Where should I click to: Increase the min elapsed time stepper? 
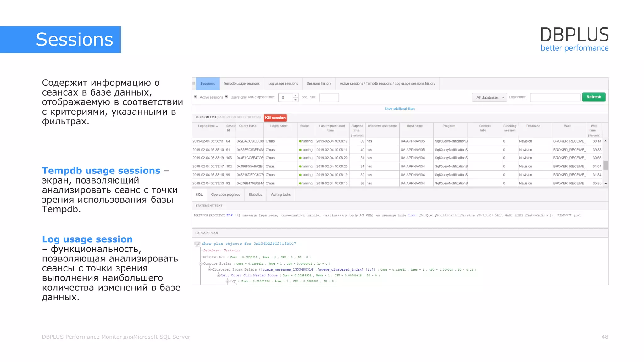(x=295, y=96)
